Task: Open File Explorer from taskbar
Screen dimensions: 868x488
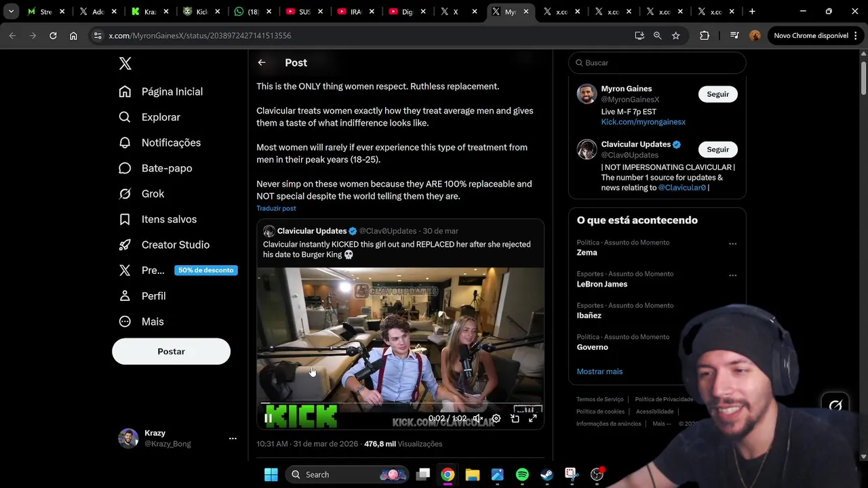Action: tap(473, 474)
